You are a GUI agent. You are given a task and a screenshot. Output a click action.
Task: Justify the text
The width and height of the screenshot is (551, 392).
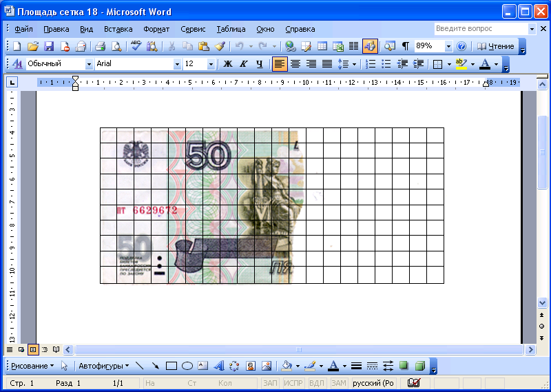pyautogui.click(x=326, y=63)
